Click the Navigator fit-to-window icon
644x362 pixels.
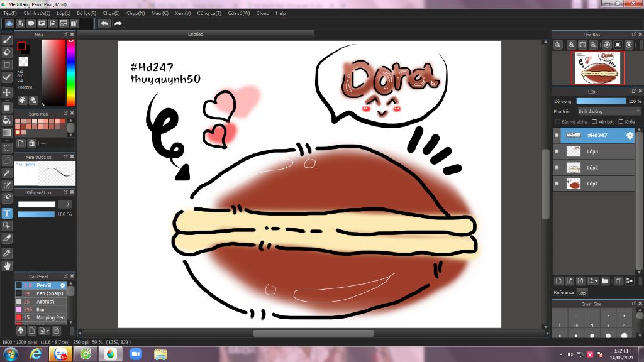point(582,45)
